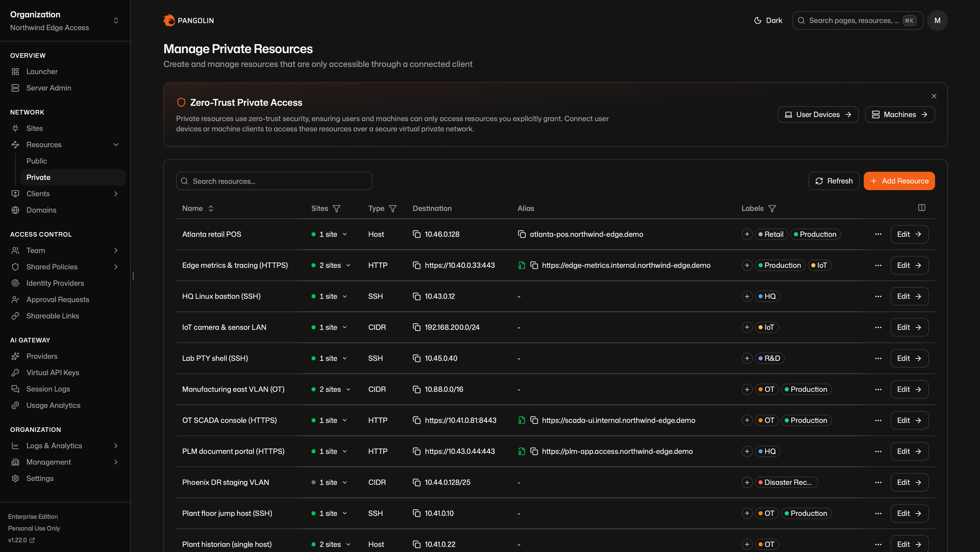This screenshot has width=980, height=552.
Task: Click green certificate icon on Edge metrics alias
Action: tap(522, 265)
